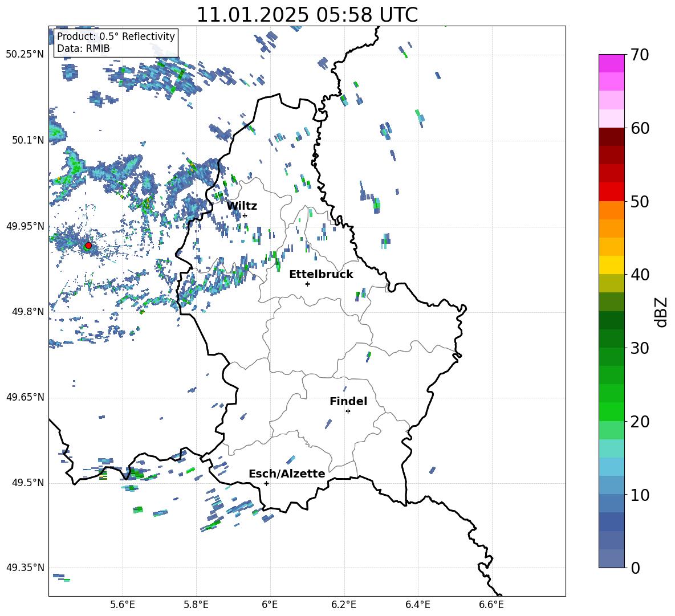
Task: Click the Ettelbruck station cross marker
Action: pyautogui.click(x=307, y=284)
